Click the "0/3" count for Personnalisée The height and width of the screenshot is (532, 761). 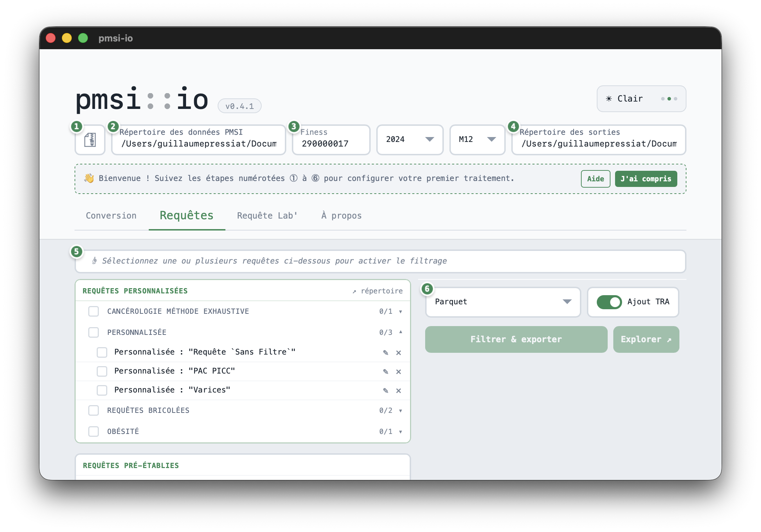386,332
